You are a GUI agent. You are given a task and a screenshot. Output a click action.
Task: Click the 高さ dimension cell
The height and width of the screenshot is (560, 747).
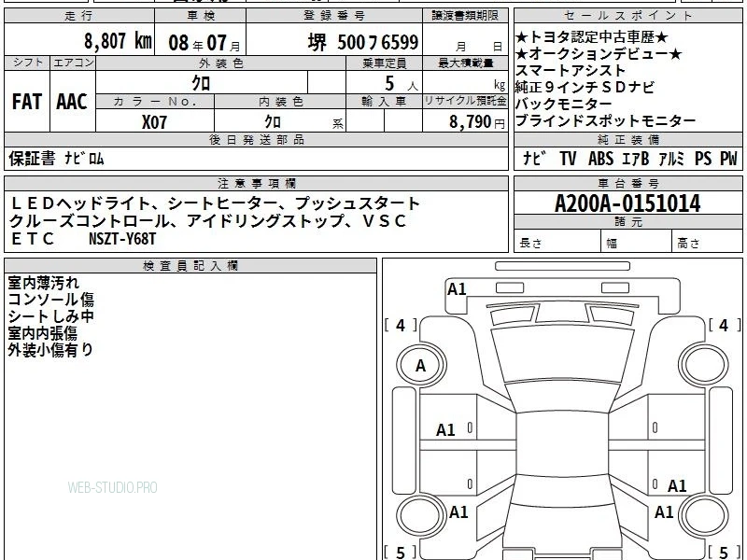coord(708,241)
